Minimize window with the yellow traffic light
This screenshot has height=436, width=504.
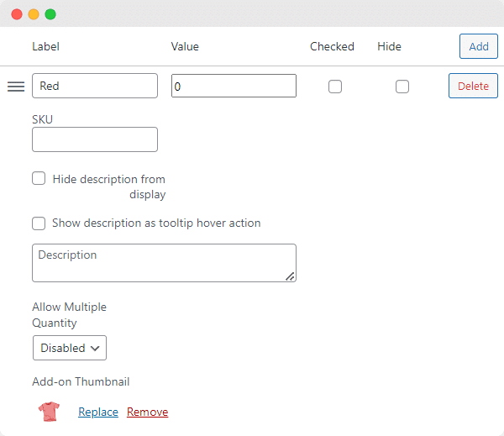pyautogui.click(x=34, y=14)
